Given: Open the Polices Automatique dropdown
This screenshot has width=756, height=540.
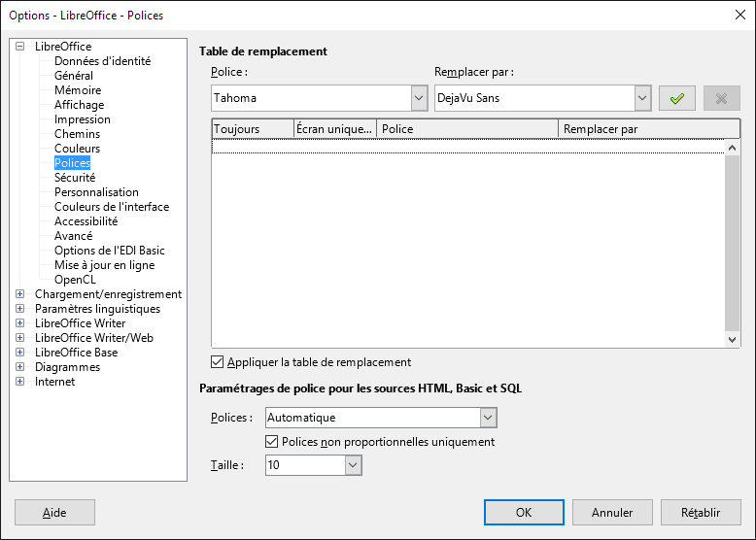Looking at the screenshot, I should coord(488,418).
